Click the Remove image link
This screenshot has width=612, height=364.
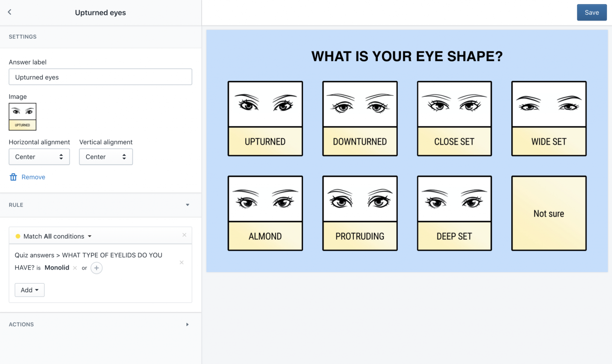point(33,177)
